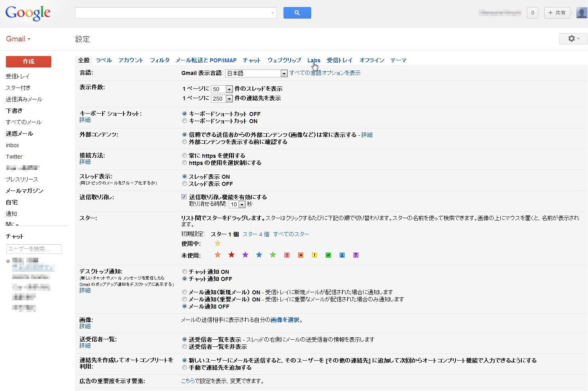
Task: Open the 下書き drafts folder
Action: (14, 110)
